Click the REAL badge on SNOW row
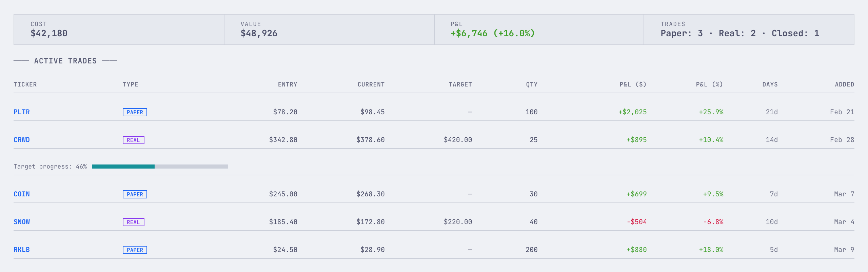The width and height of the screenshot is (868, 272). [133, 222]
